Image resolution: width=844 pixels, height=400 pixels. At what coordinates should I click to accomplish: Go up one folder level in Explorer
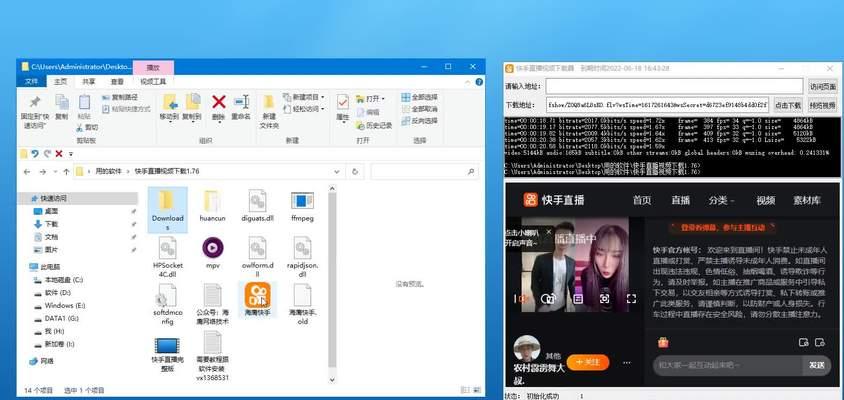coord(66,172)
